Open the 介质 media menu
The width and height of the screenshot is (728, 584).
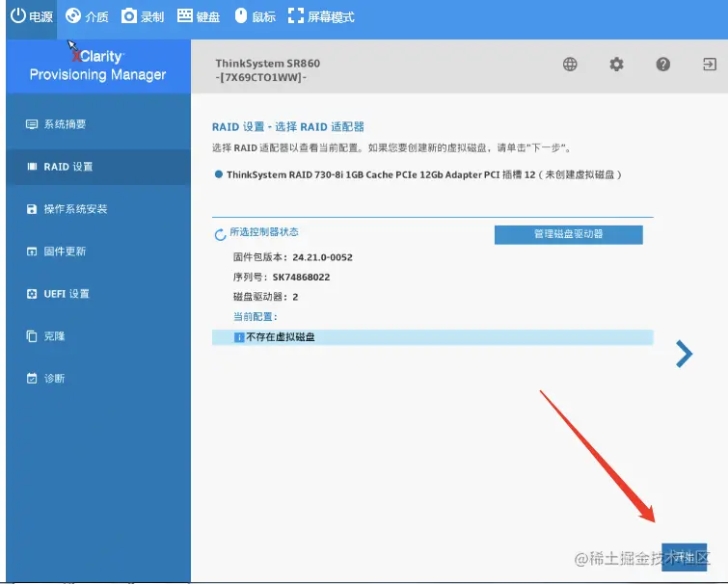[87, 16]
